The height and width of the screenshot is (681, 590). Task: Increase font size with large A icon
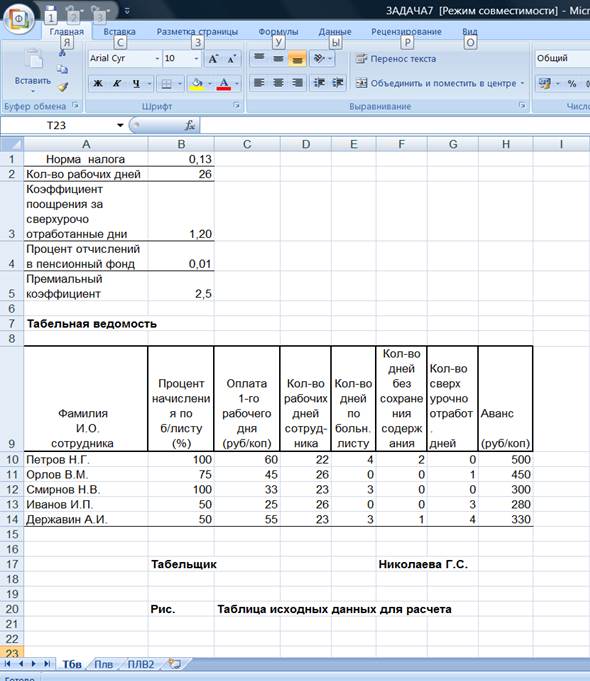[213, 59]
